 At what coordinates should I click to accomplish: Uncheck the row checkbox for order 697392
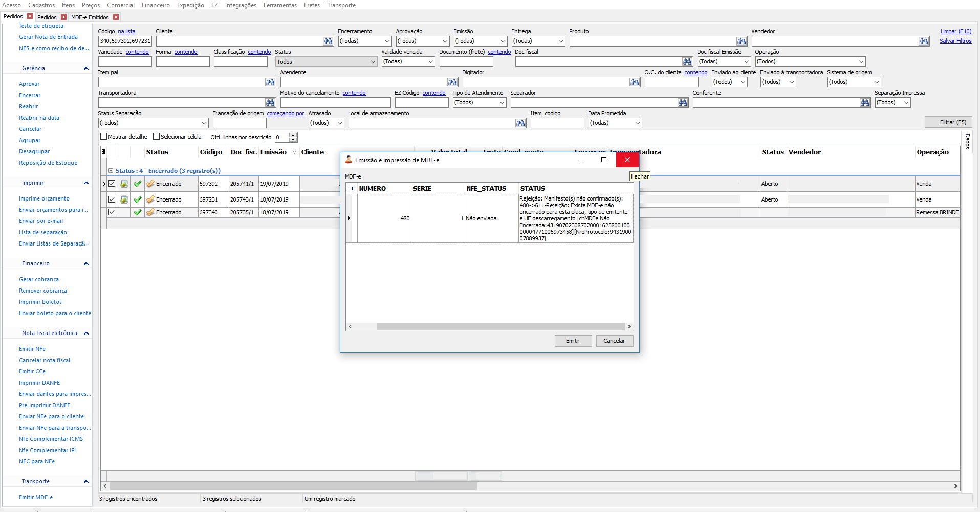pyautogui.click(x=112, y=184)
